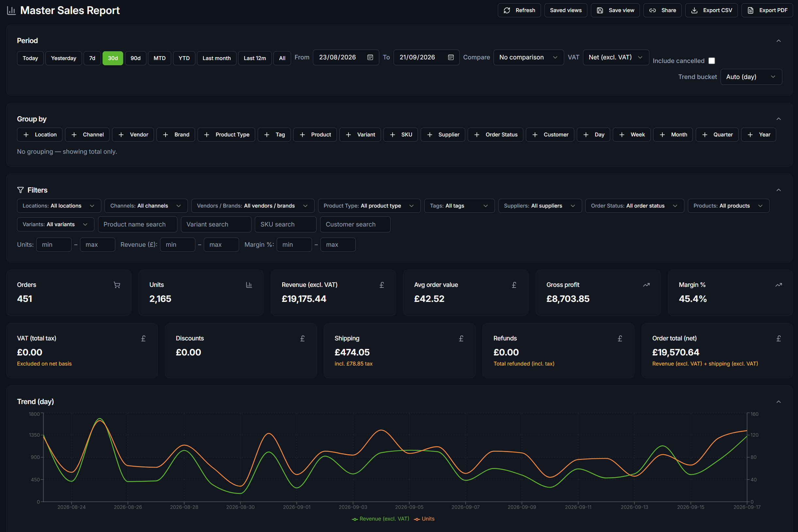Select the Last month preset button
Viewport: 798px width, 532px height.
tap(217, 58)
